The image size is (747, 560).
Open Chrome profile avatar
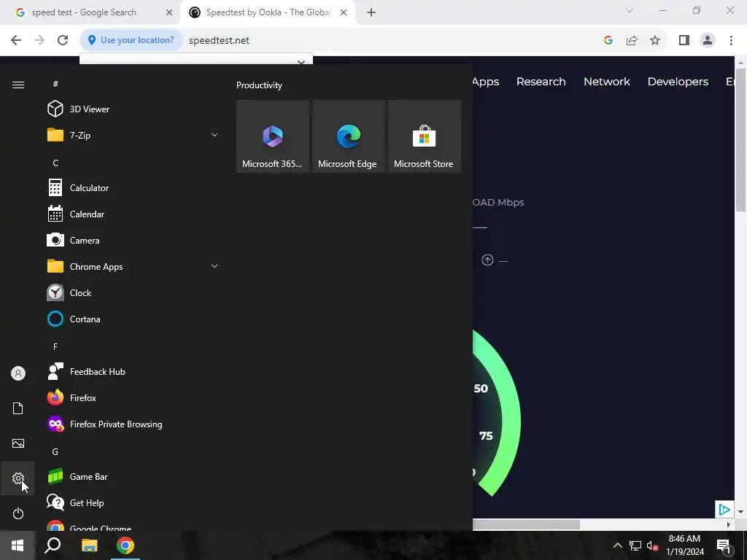708,41
